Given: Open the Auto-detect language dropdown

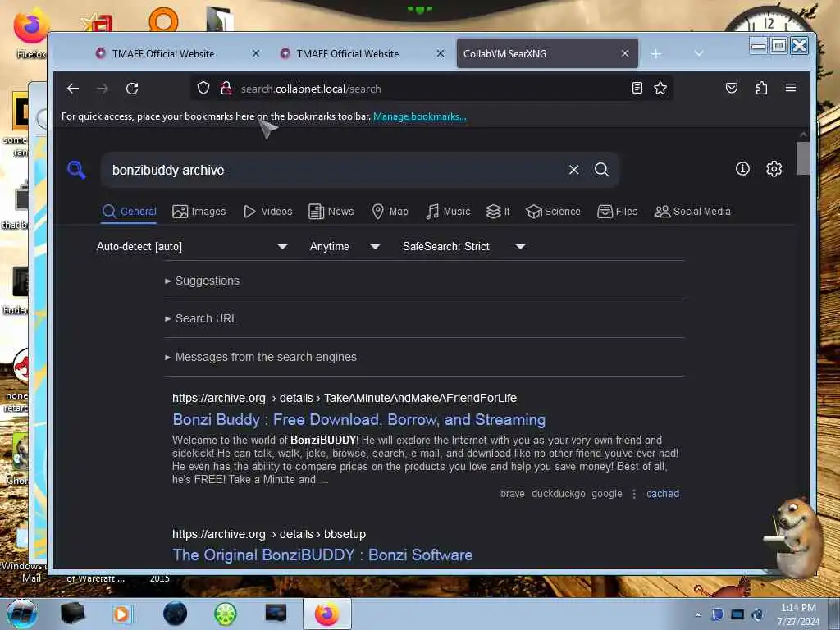Looking at the screenshot, I should [x=192, y=246].
